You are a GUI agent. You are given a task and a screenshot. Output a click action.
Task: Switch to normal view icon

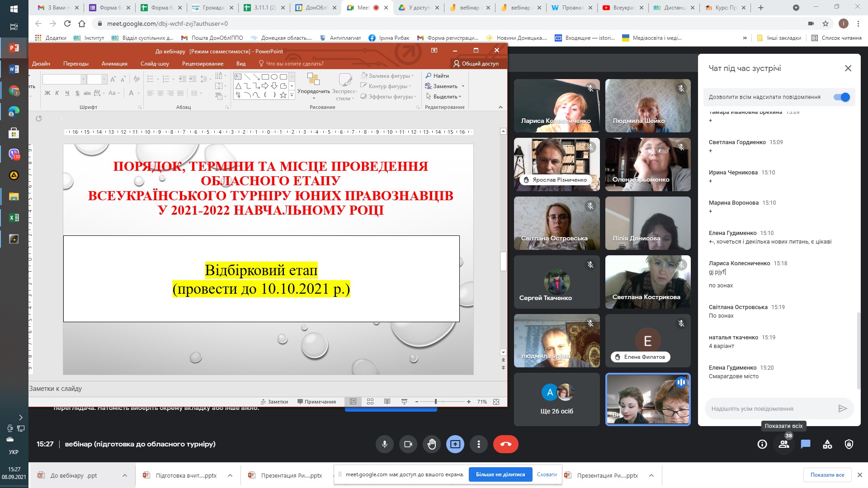(353, 402)
